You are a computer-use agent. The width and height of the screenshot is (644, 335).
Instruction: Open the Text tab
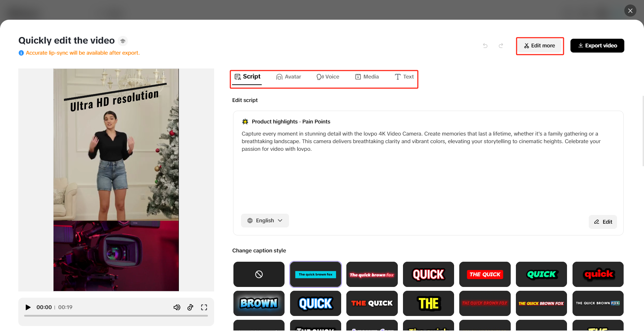point(404,76)
